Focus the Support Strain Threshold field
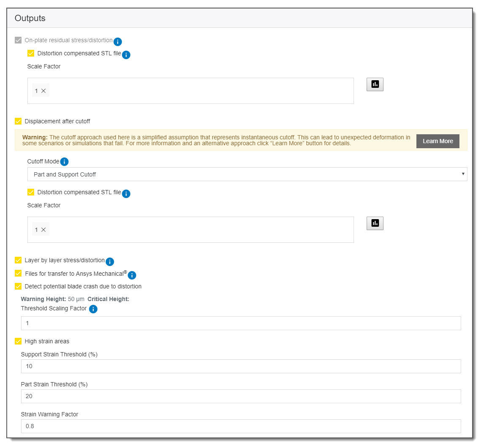Screen dimensions: 478x448 pyautogui.click(x=240, y=366)
